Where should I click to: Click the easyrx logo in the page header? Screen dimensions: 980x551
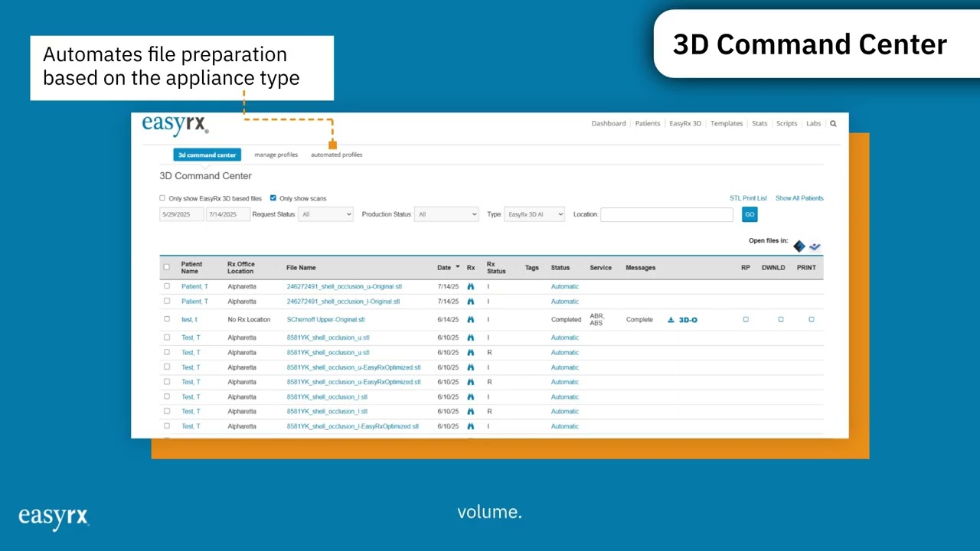point(175,125)
